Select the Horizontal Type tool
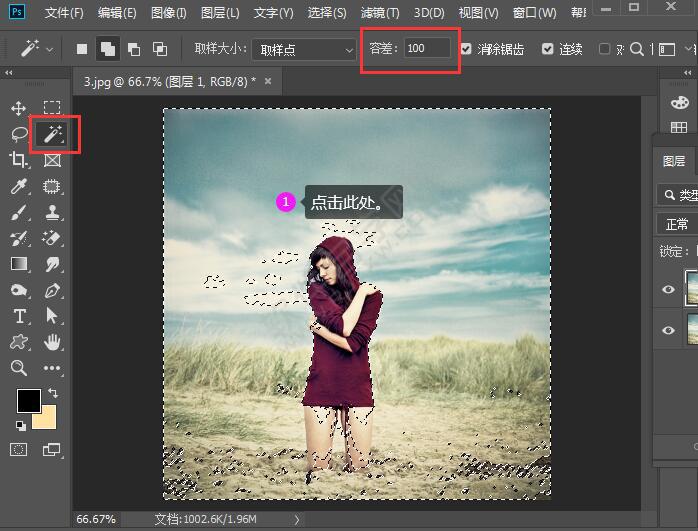Image resolution: width=698 pixels, height=531 pixels. pos(18,316)
